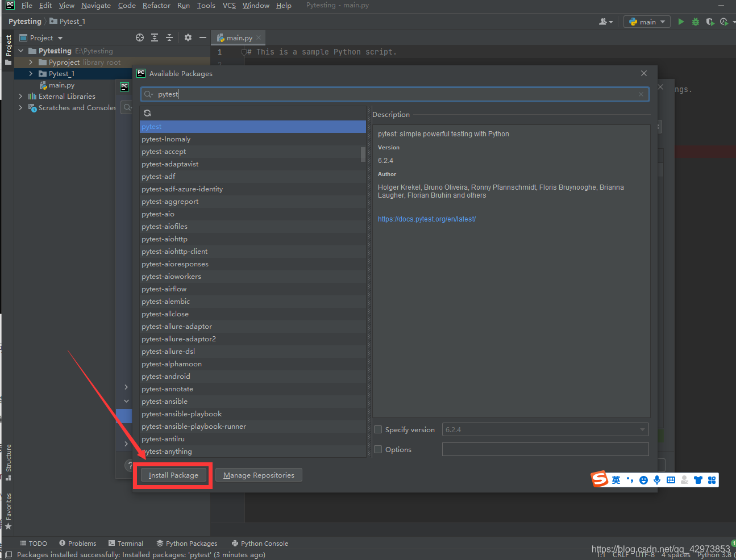Open the Refactor menu
The height and width of the screenshot is (560, 736).
click(156, 6)
